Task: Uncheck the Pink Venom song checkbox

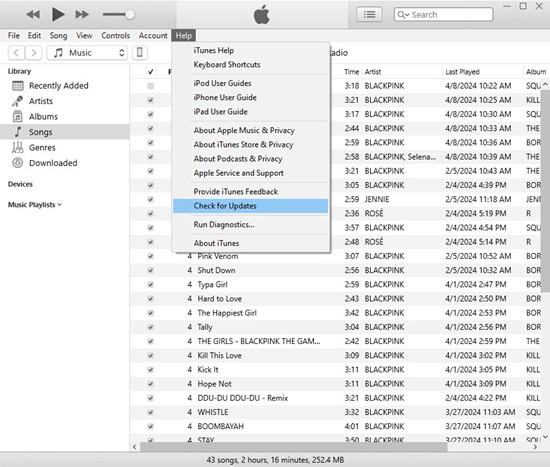Action: [x=150, y=256]
